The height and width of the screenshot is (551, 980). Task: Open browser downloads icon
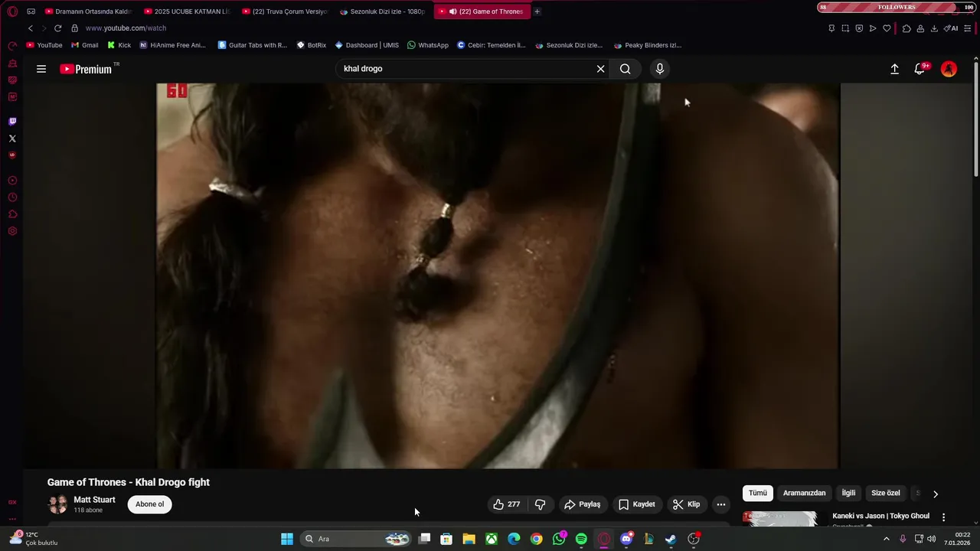click(x=936, y=28)
